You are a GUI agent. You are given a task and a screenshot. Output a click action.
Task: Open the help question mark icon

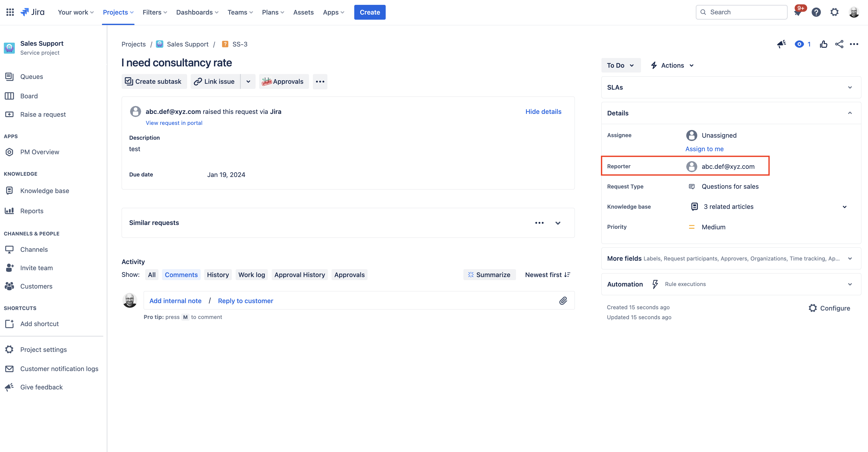click(816, 12)
